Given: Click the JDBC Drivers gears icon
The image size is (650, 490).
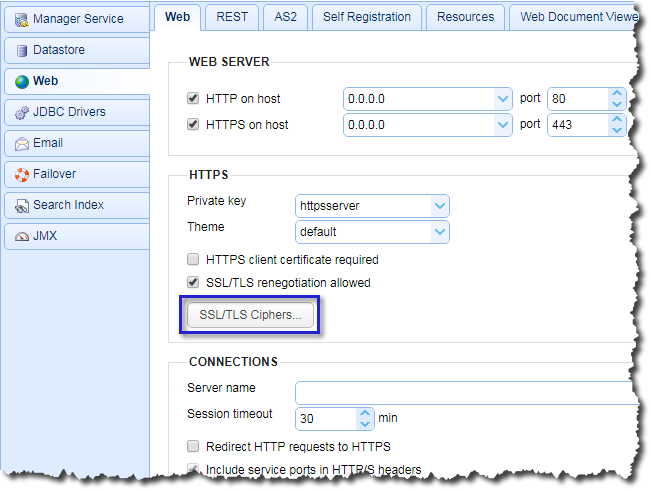Looking at the screenshot, I should click(22, 113).
